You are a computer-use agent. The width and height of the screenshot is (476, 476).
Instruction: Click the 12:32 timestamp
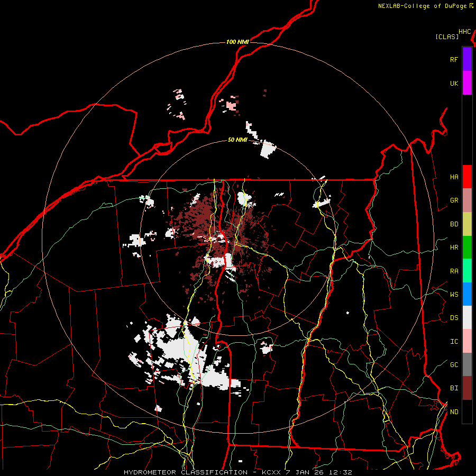tap(341, 472)
